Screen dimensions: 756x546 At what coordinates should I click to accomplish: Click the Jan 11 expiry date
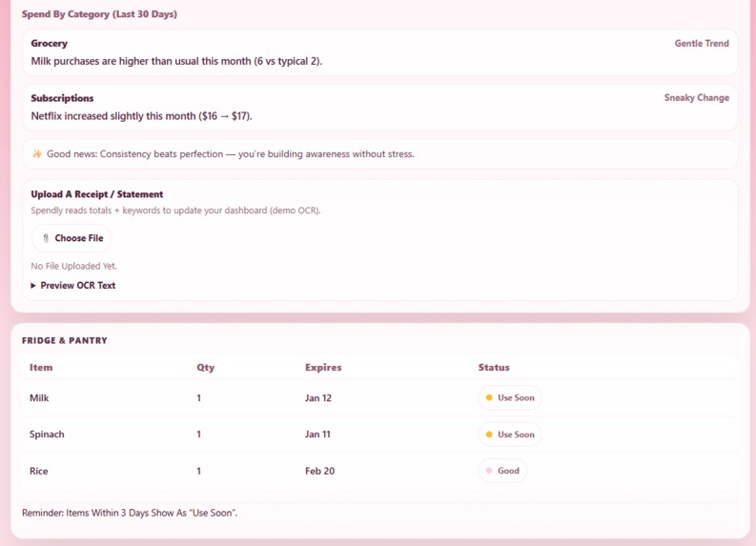[x=317, y=435]
